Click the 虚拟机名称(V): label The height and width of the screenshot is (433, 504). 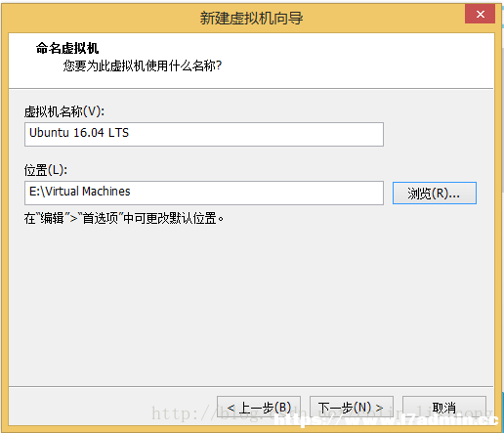pos(64,111)
